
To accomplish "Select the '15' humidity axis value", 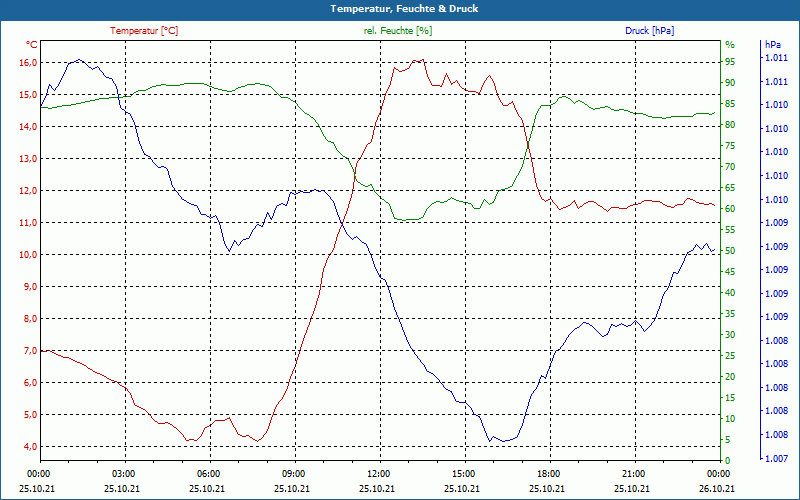I will pyautogui.click(x=730, y=397).
